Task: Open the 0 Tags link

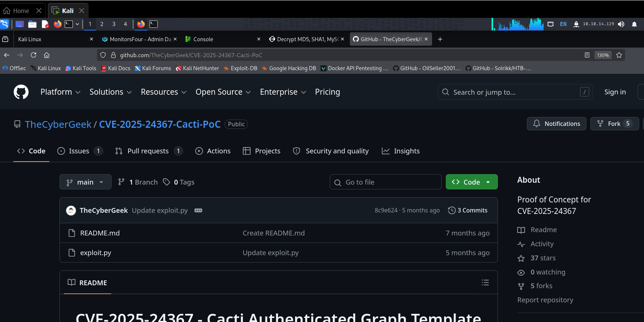Action: (179, 182)
